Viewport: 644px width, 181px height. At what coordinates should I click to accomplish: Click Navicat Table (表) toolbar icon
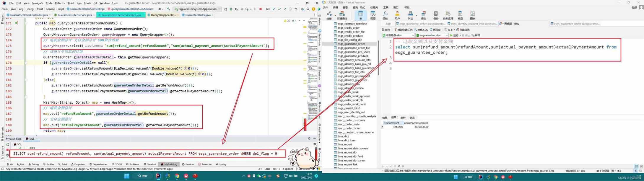coord(361,15)
